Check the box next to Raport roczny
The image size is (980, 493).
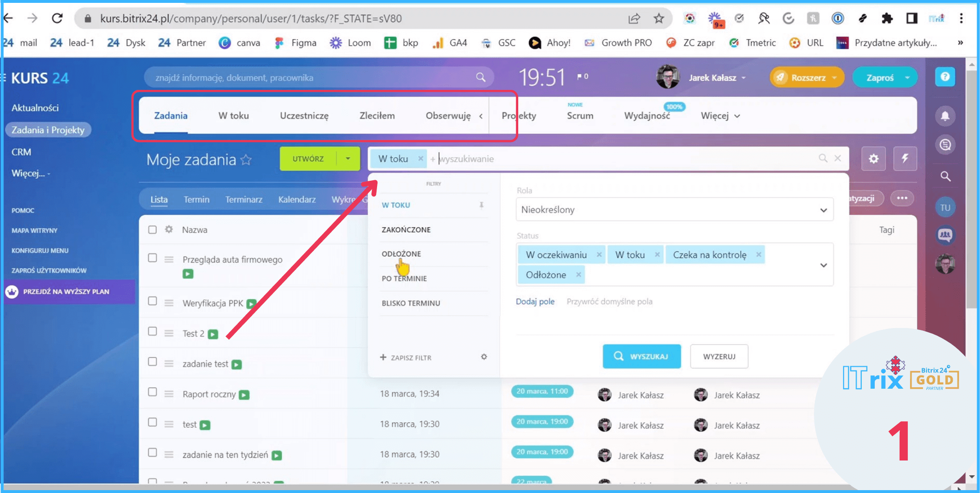pyautogui.click(x=153, y=392)
